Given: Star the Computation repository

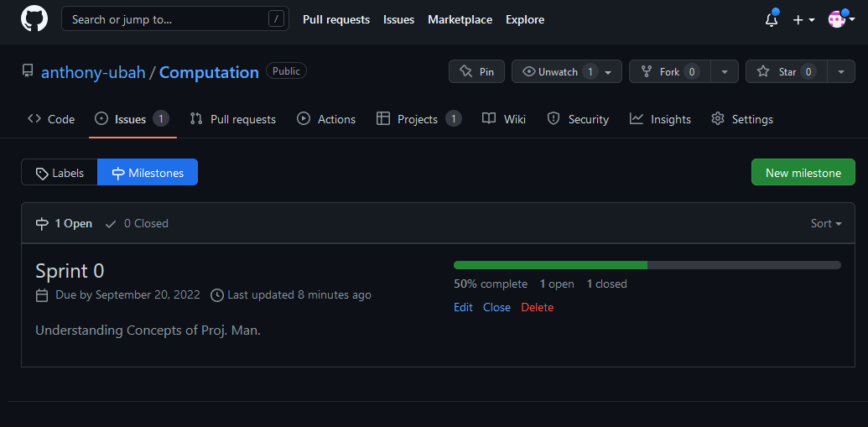Looking at the screenshot, I should click(x=786, y=72).
